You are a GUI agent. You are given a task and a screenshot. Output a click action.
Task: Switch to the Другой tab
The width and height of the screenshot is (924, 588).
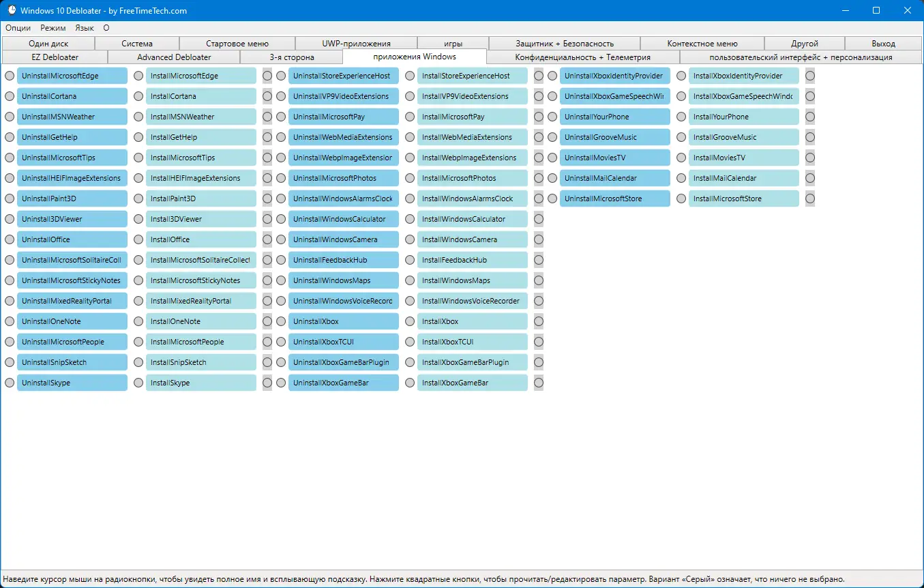tap(805, 44)
